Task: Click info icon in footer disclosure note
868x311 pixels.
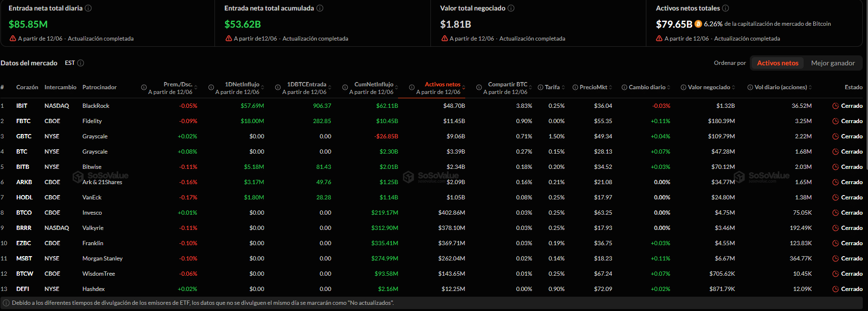Action: click(x=6, y=303)
